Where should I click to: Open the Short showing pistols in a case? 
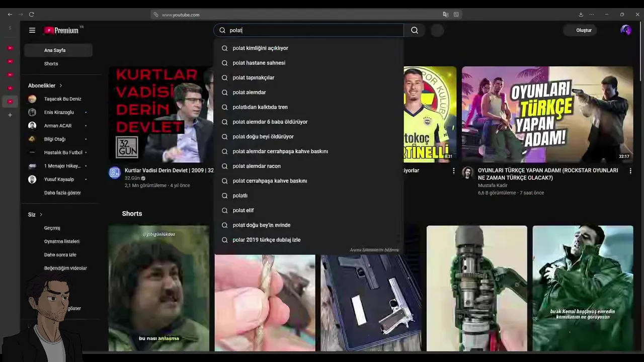371,302
